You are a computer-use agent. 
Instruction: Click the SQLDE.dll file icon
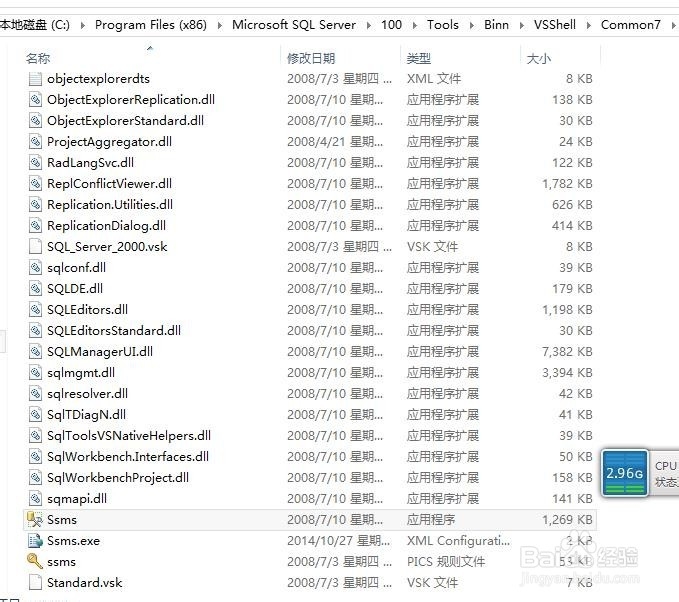(x=35, y=289)
